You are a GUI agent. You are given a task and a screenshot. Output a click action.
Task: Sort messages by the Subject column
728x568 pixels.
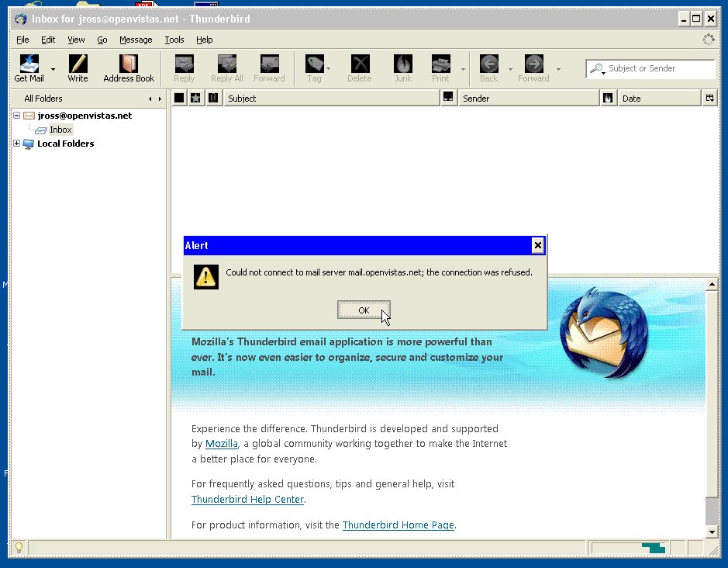[332, 98]
